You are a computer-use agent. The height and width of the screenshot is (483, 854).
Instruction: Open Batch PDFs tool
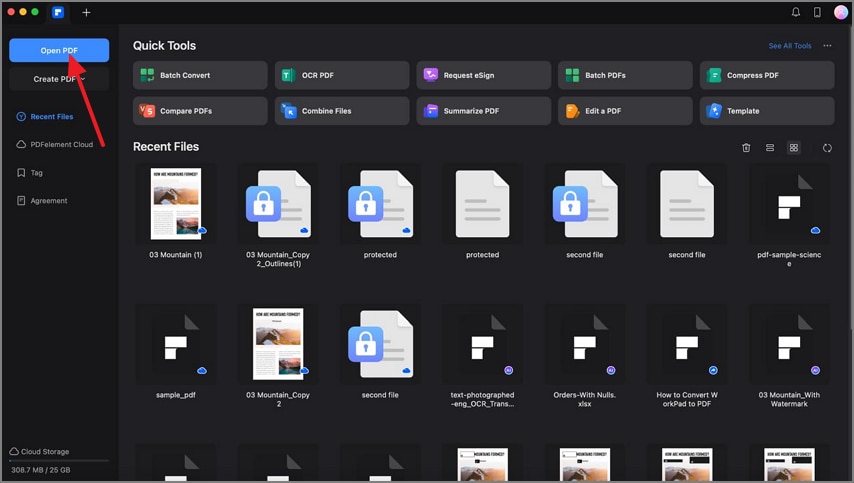[625, 75]
